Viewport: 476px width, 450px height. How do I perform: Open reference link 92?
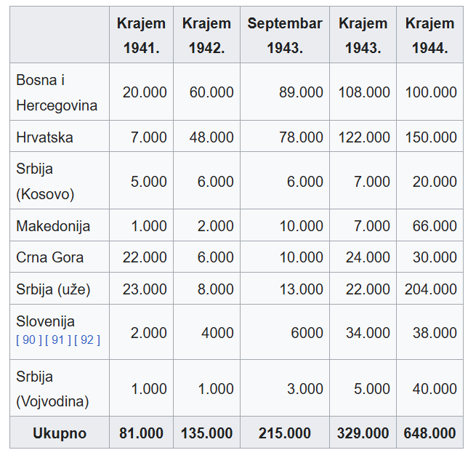point(86,339)
